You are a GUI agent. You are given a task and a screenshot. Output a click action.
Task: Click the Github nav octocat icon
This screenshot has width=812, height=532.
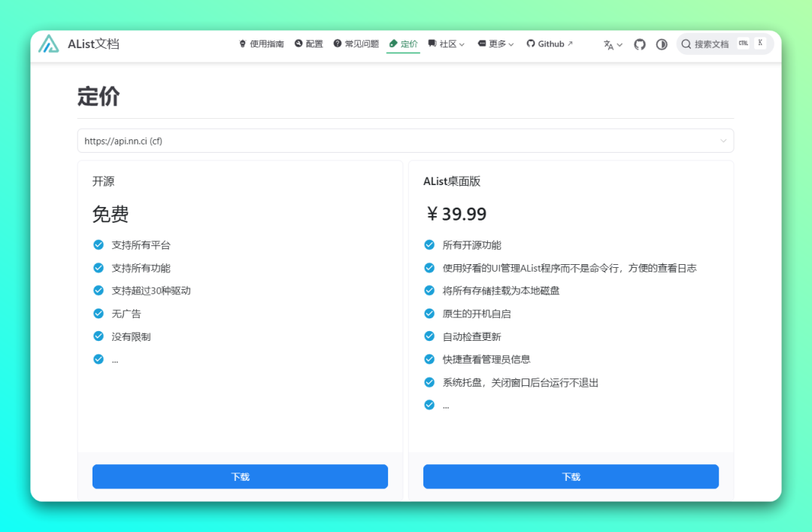point(530,44)
